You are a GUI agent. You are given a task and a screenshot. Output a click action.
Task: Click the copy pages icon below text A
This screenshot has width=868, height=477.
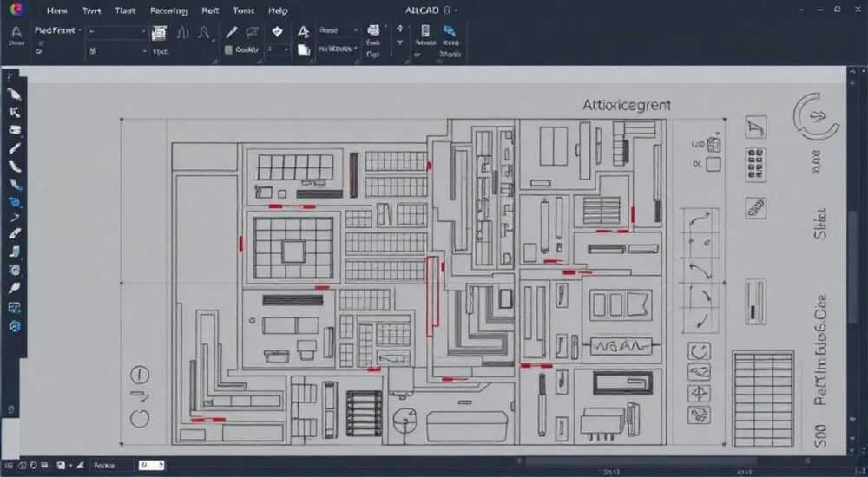point(303,49)
